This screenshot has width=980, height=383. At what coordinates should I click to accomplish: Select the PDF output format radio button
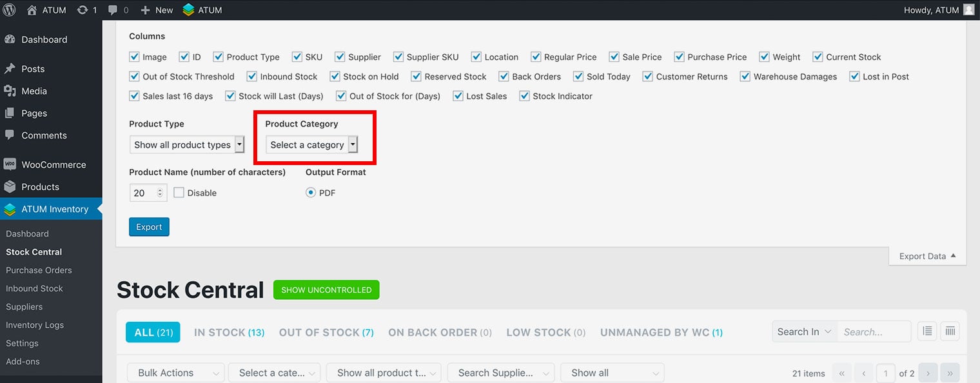[311, 193]
